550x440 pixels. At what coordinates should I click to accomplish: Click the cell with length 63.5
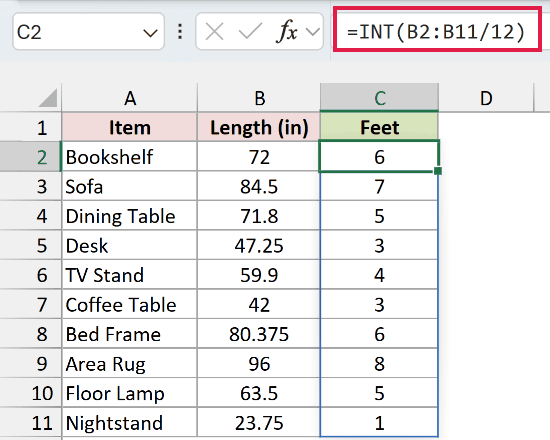259,393
